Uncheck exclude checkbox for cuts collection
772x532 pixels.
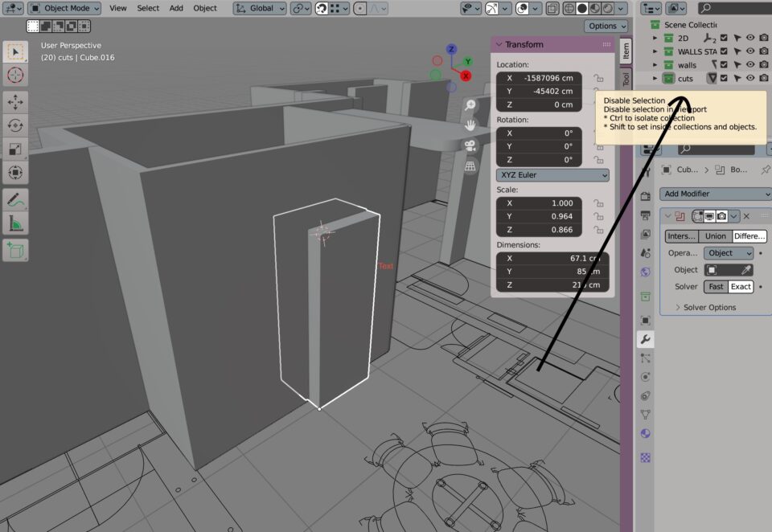(x=725, y=78)
